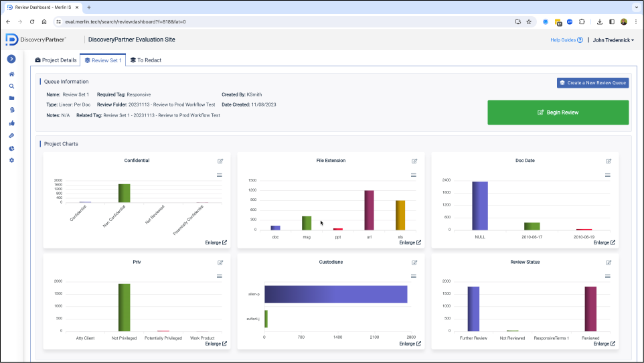Viewport: 644px width, 363px height.
Task: Click the pie chart icon in the sidebar
Action: pyautogui.click(x=11, y=148)
